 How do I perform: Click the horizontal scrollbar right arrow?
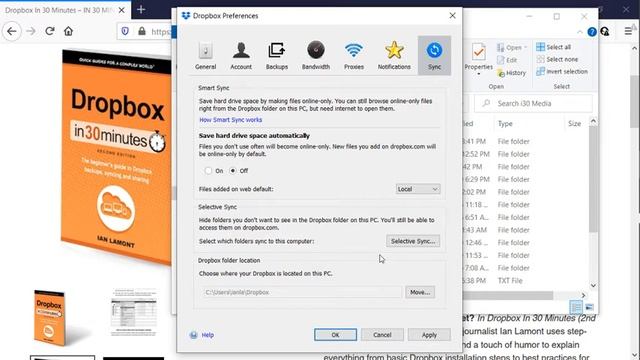coord(583,295)
